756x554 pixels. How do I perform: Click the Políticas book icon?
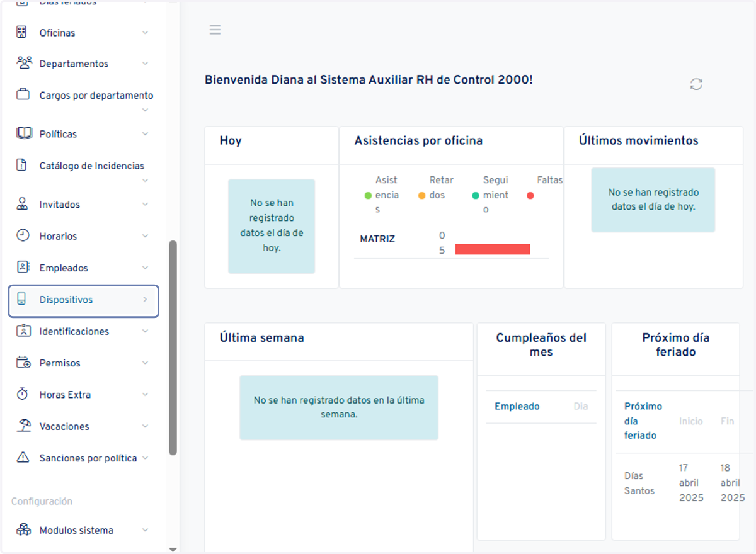click(24, 133)
